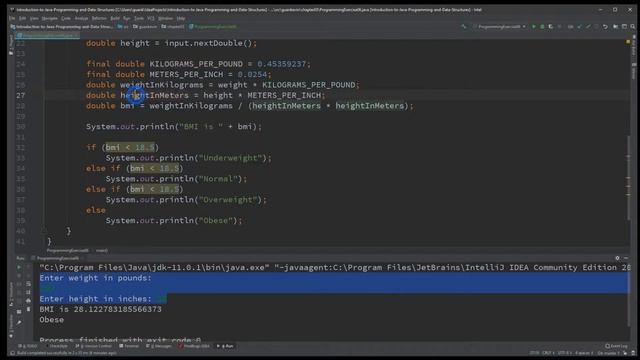Click yellow inspection indicator in editor corner
This screenshot has width=640, height=360.
627,42
